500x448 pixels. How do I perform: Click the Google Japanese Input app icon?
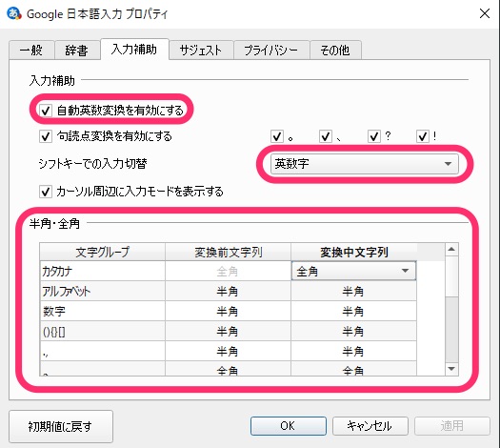[x=14, y=13]
